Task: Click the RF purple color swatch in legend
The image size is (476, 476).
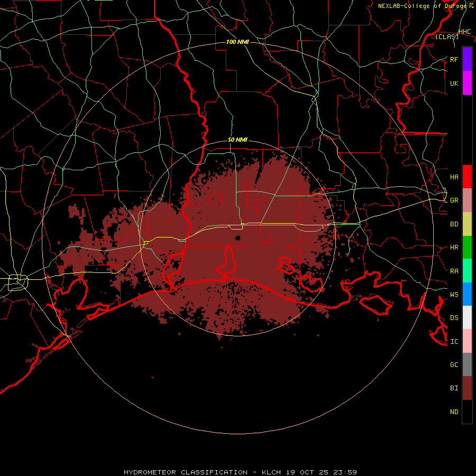Action: tap(467, 59)
